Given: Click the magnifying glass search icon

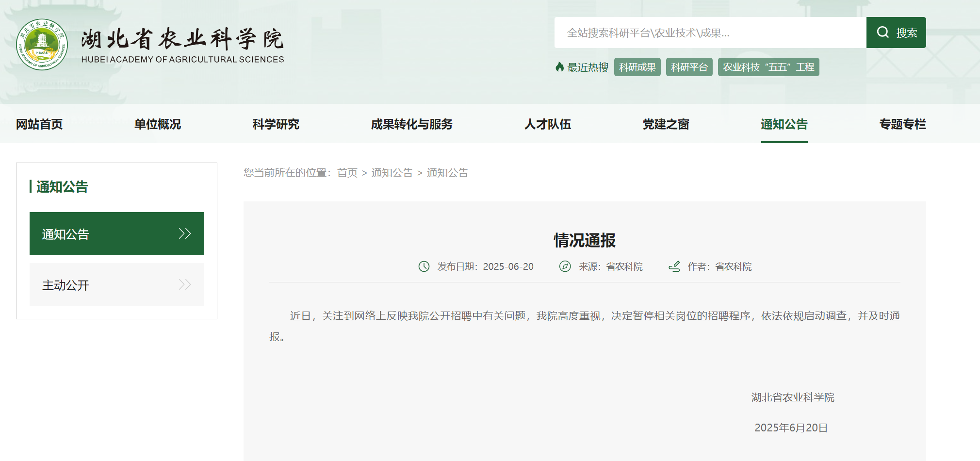Looking at the screenshot, I should click(x=882, y=33).
